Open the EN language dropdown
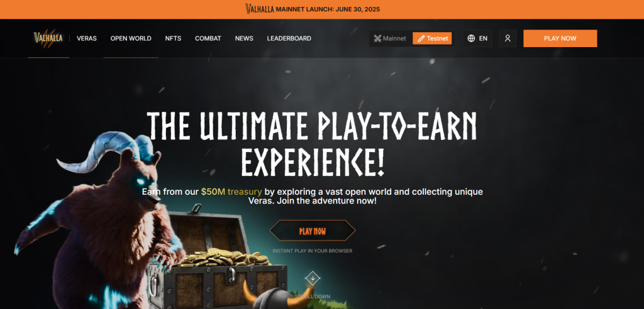The width and height of the screenshot is (644, 309). tap(477, 38)
